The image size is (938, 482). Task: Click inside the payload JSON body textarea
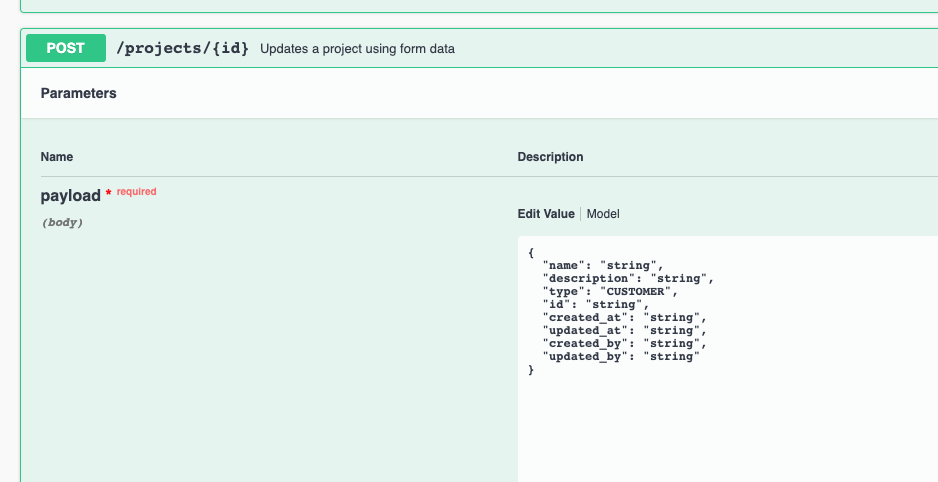coord(727,359)
